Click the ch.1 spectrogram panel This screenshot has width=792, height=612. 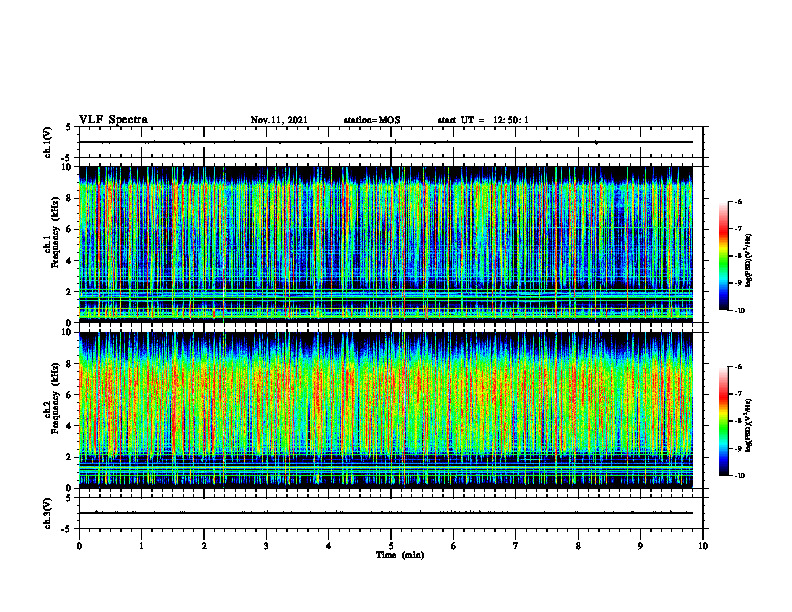[386, 244]
